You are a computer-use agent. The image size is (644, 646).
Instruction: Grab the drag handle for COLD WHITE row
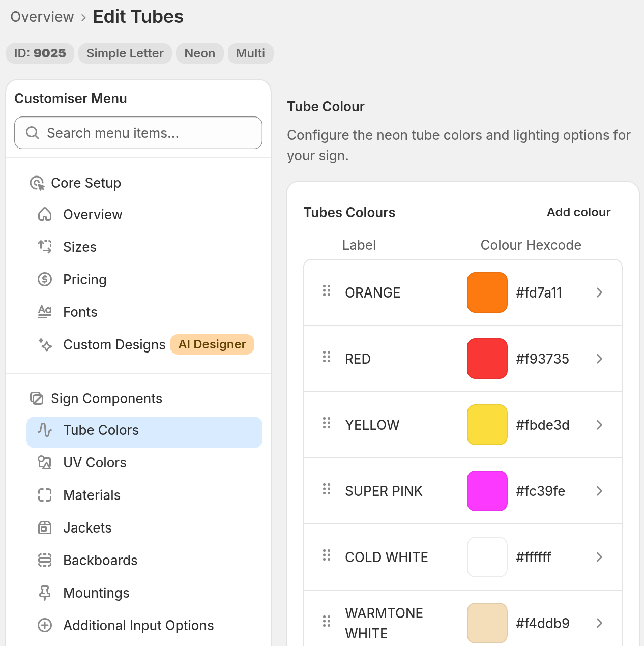click(327, 555)
